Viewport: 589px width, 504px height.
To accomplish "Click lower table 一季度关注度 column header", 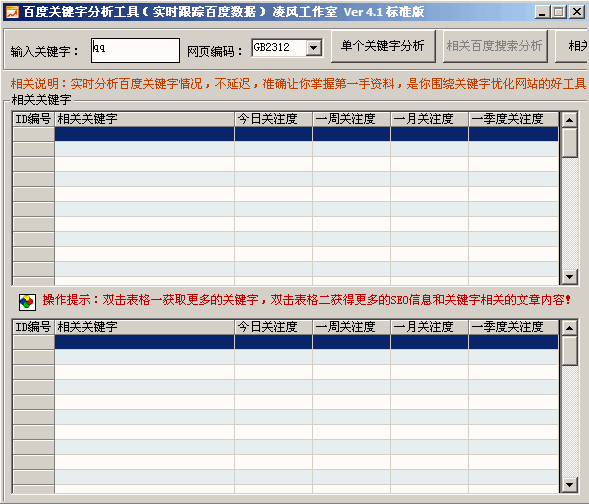I will 513,327.
